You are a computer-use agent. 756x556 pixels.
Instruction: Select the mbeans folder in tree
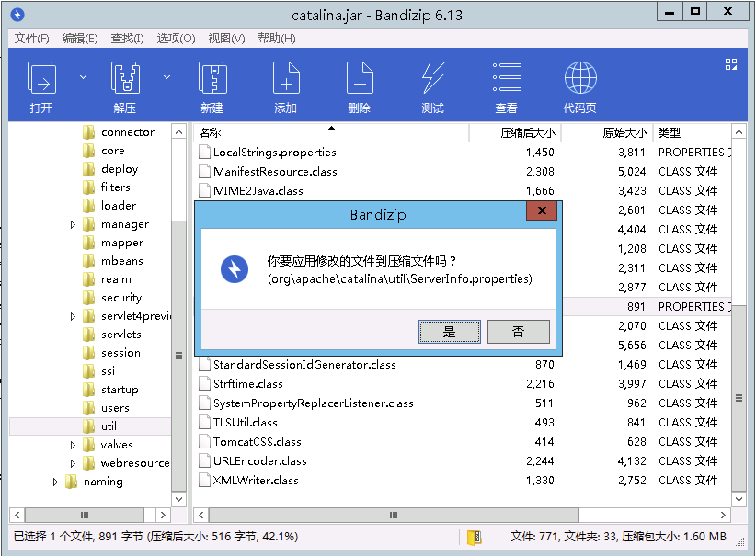point(113,261)
